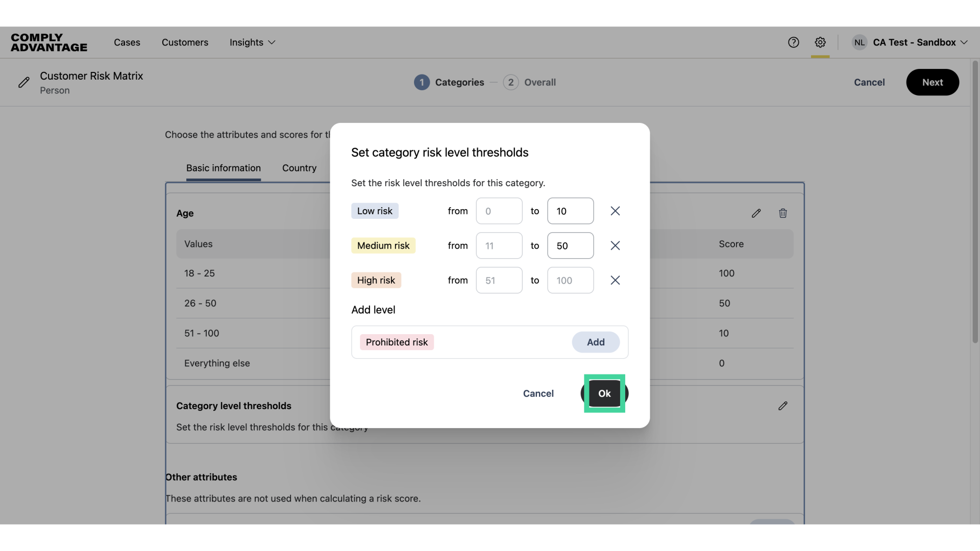This screenshot has height=551, width=980.
Task: Click the Low risk 'to' field
Action: (x=570, y=211)
